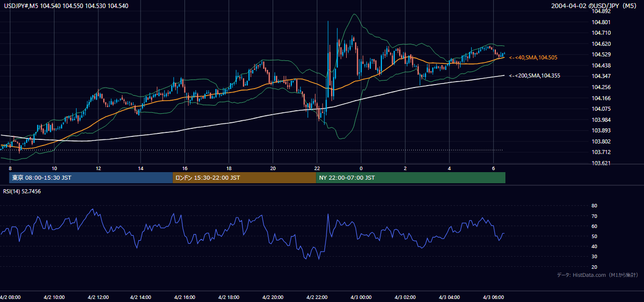Click hour label 16 on chart time axis
The width and height of the screenshot is (644, 302).
point(185,168)
